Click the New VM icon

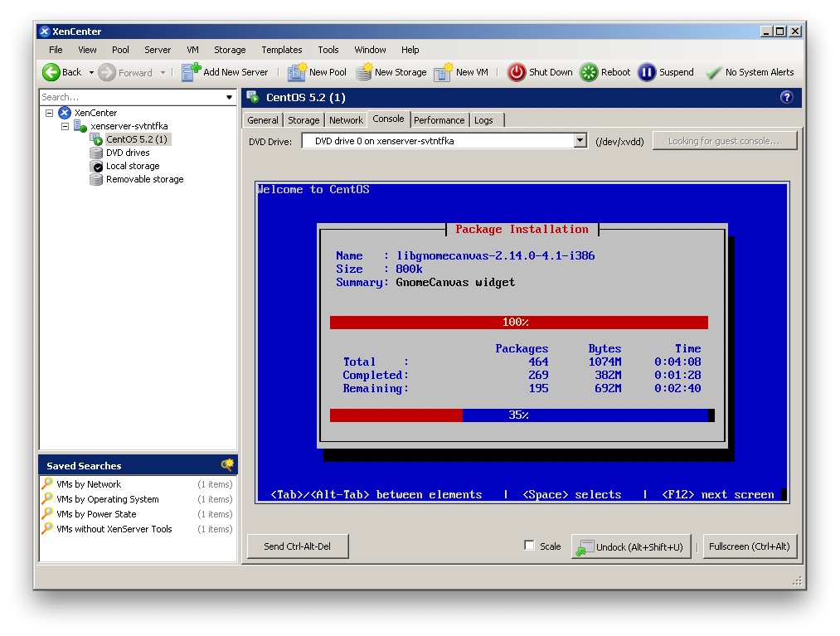pos(444,72)
